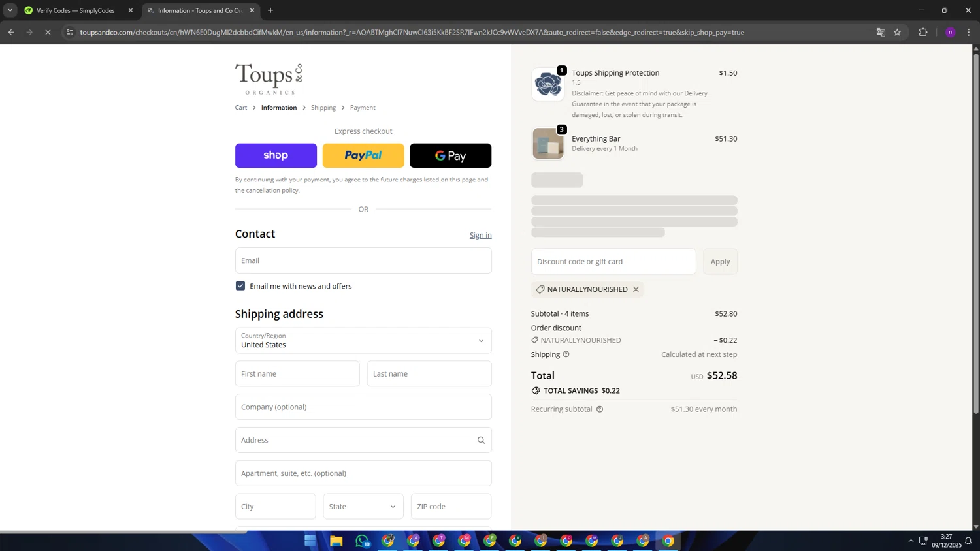
Task: Open the Extensions puzzle icon
Action: coord(923,32)
